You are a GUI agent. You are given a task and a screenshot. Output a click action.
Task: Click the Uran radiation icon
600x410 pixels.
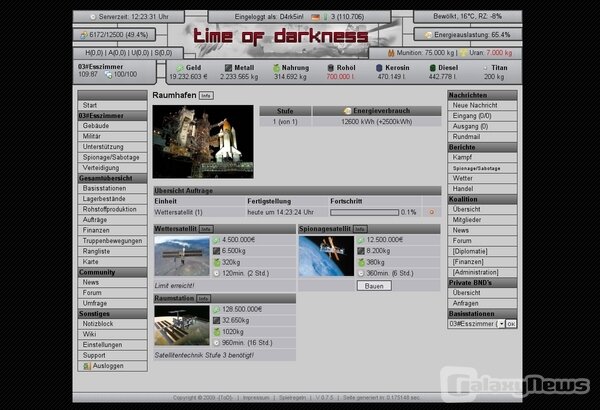(464, 53)
